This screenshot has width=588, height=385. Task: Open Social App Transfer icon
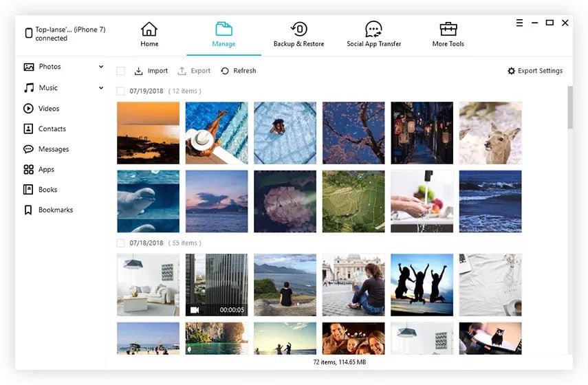click(373, 30)
